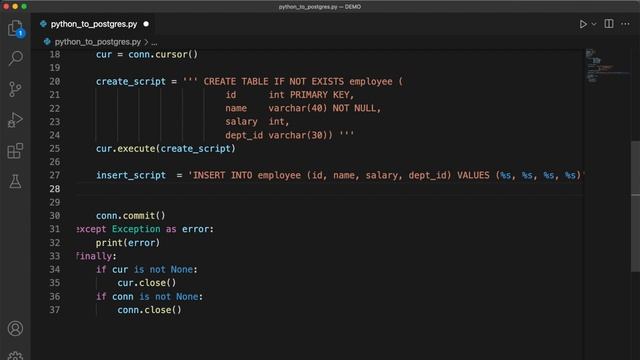Open the Manage gear icon
Viewport: 640px width, 360px height.
16,356
